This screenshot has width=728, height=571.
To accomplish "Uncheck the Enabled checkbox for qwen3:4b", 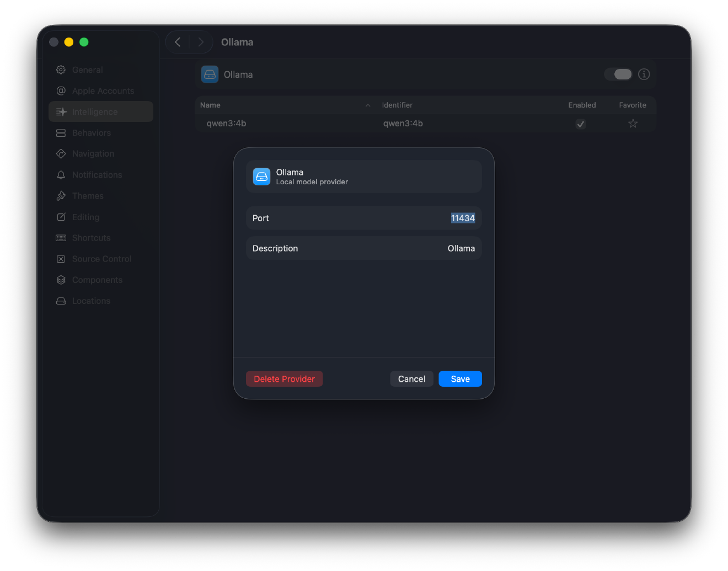I will click(x=580, y=124).
